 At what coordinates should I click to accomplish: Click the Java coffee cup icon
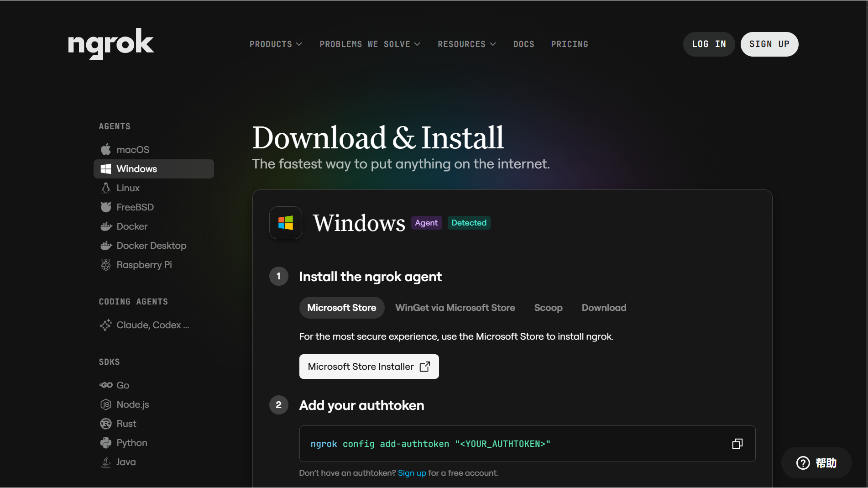click(106, 462)
